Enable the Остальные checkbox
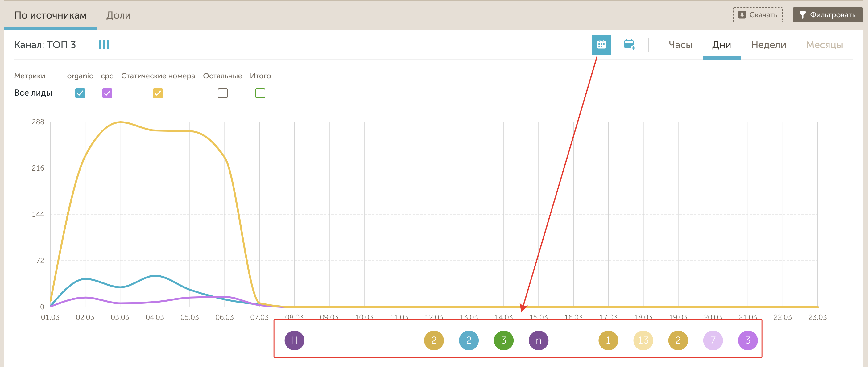Screen dimensions: 868x367 [222, 93]
